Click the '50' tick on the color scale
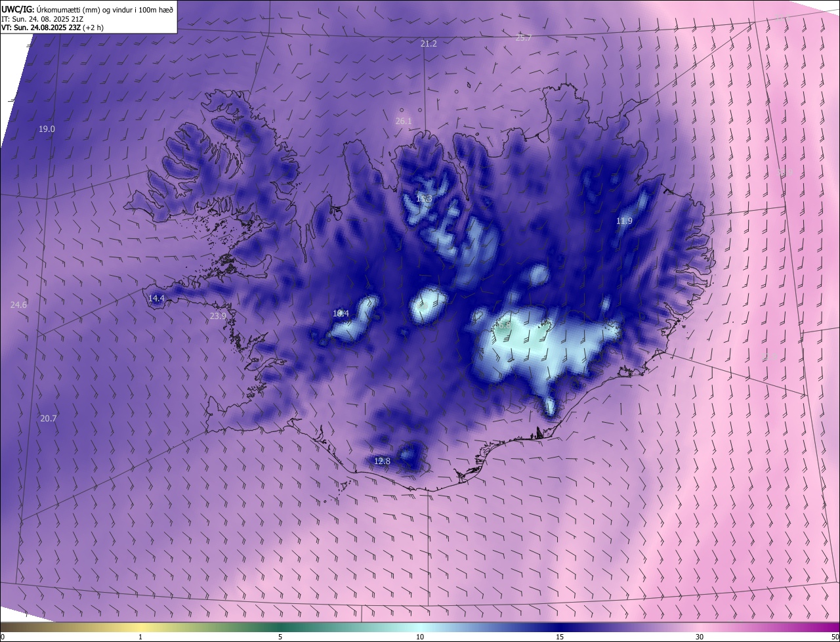Viewport: 840px width, 642px height. click(835, 637)
